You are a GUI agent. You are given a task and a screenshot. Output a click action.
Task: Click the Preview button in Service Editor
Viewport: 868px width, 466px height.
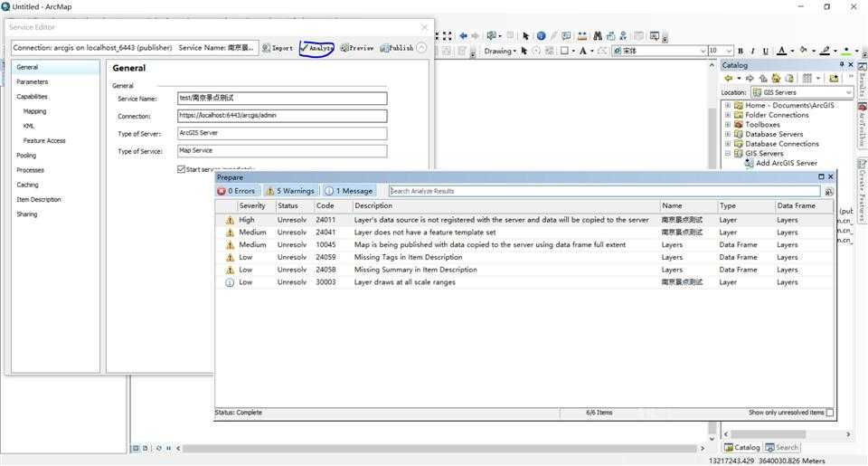coord(357,48)
